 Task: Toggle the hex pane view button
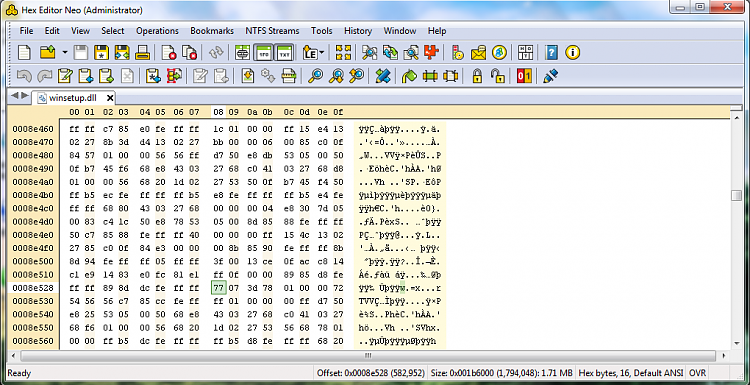coord(263,53)
